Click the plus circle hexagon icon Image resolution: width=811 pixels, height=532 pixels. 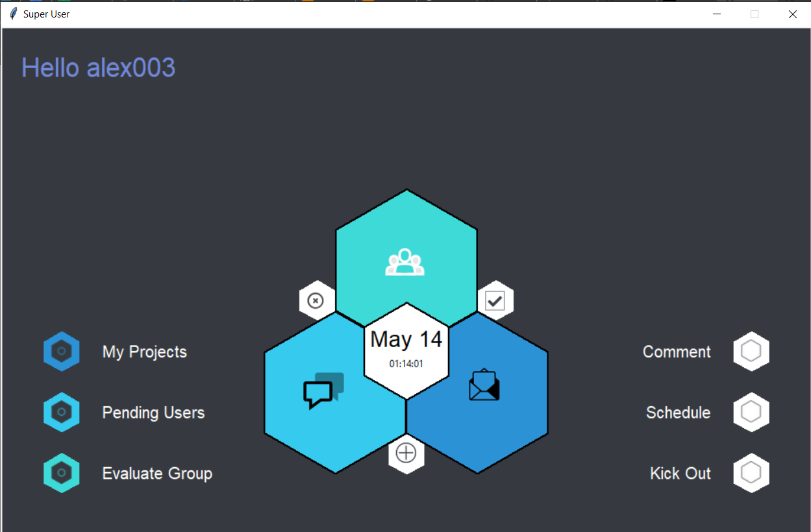tap(406, 453)
